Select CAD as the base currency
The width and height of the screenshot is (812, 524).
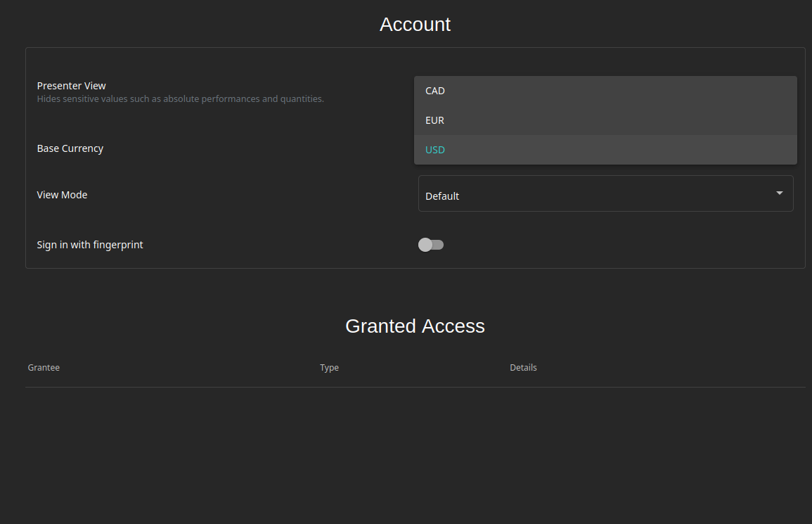tap(435, 90)
